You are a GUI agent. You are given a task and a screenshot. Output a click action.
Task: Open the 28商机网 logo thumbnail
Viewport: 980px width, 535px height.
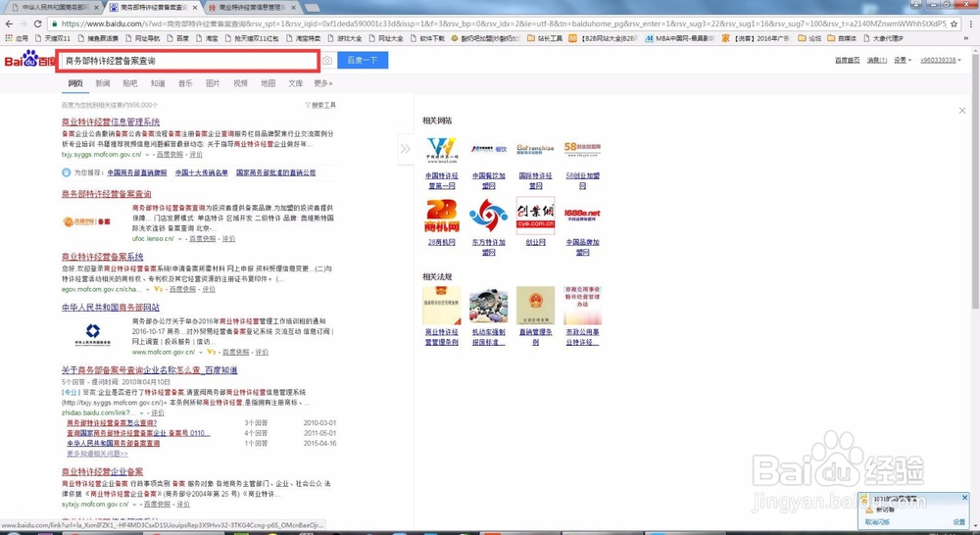[x=442, y=216]
